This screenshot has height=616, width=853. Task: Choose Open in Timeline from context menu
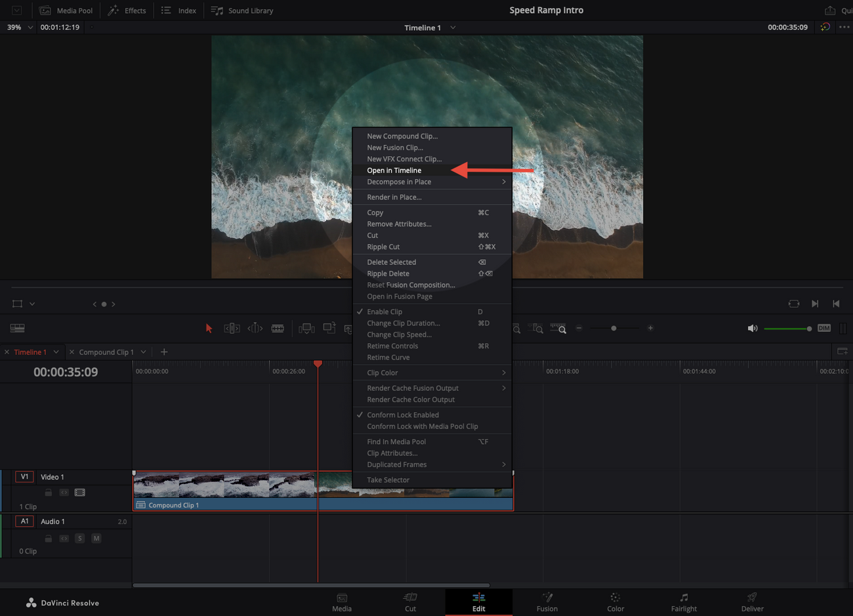394,171
